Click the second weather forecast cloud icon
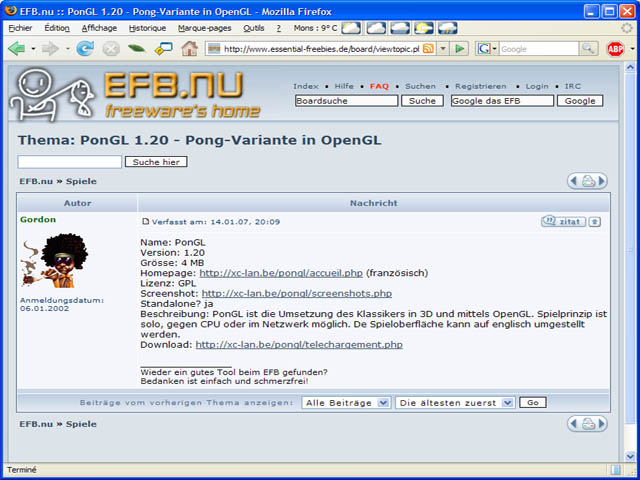The image size is (640, 480). [x=376, y=28]
